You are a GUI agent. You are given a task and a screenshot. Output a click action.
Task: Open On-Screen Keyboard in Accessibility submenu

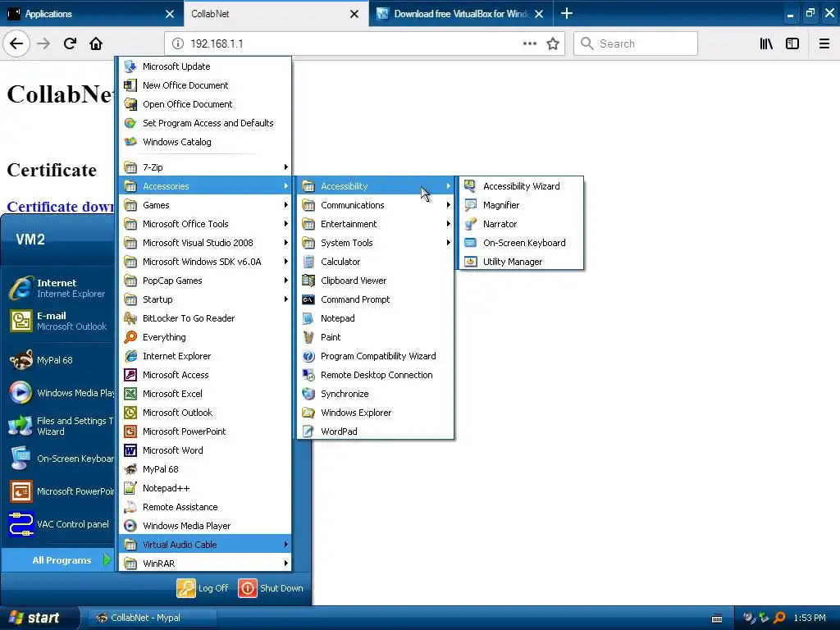click(x=520, y=243)
